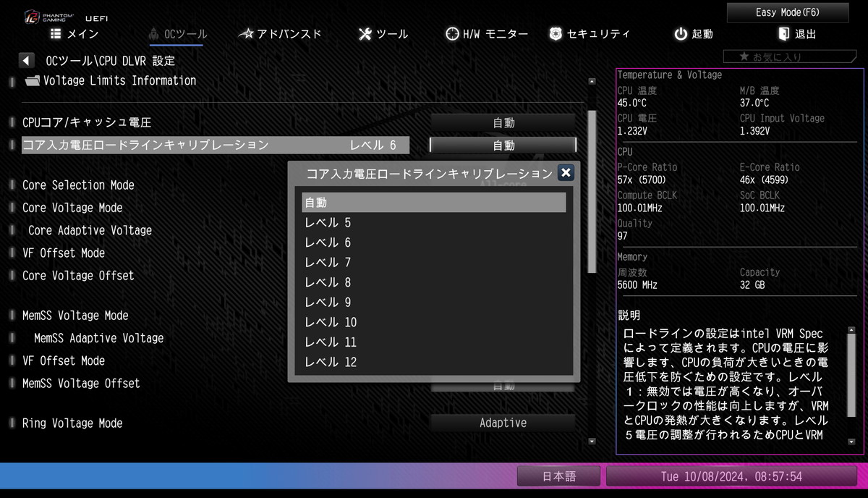The width and height of the screenshot is (868, 498).
Task: Click the H/W Monitor crosshair icon
Action: pyautogui.click(x=452, y=33)
